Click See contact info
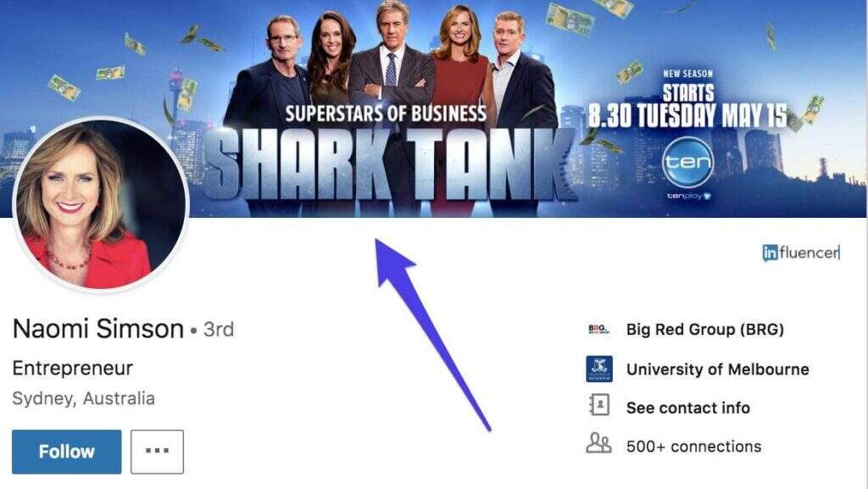 point(688,408)
